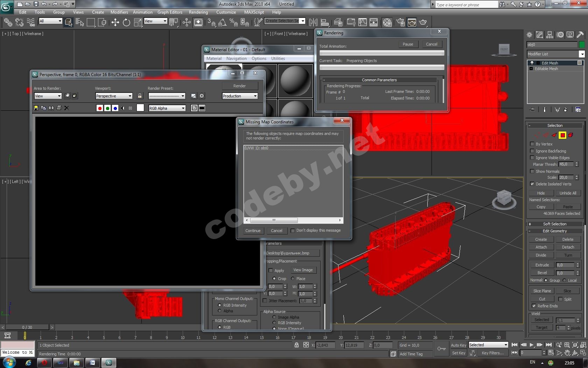Save image icon in render frame window
This screenshot has height=368, width=588.
(x=36, y=108)
